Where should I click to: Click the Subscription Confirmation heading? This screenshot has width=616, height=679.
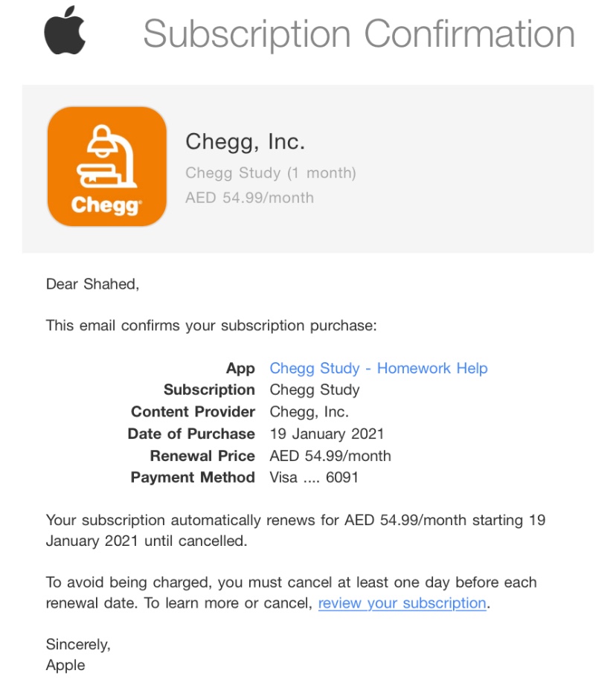click(x=359, y=33)
